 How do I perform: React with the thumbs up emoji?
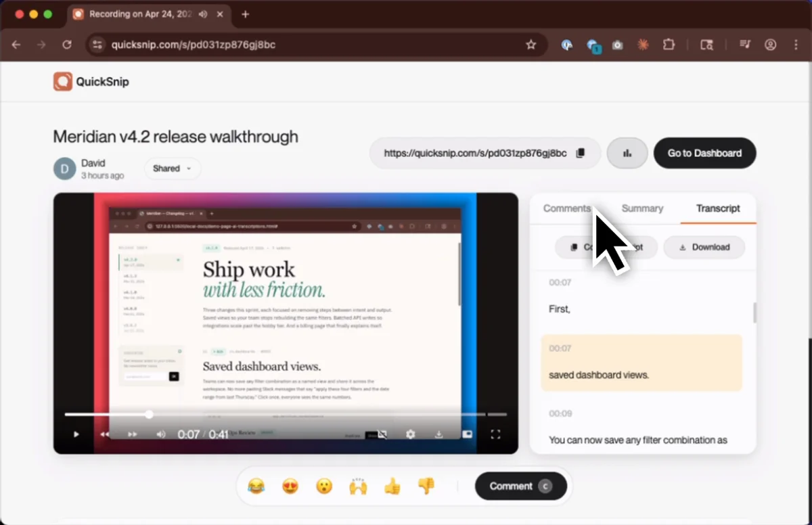click(x=392, y=486)
